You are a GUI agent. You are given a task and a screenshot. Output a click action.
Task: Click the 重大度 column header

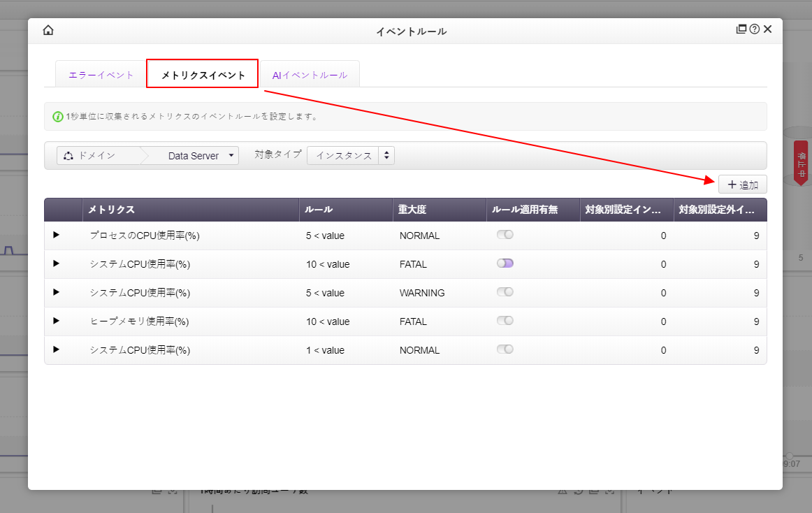click(412, 210)
